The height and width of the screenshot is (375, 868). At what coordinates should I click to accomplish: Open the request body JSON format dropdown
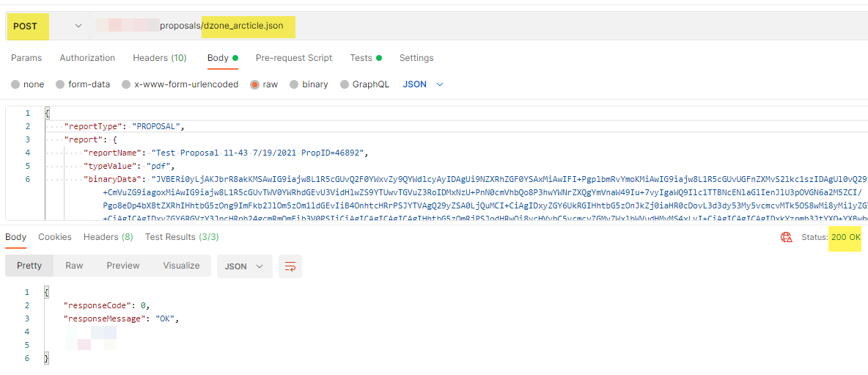tap(423, 84)
